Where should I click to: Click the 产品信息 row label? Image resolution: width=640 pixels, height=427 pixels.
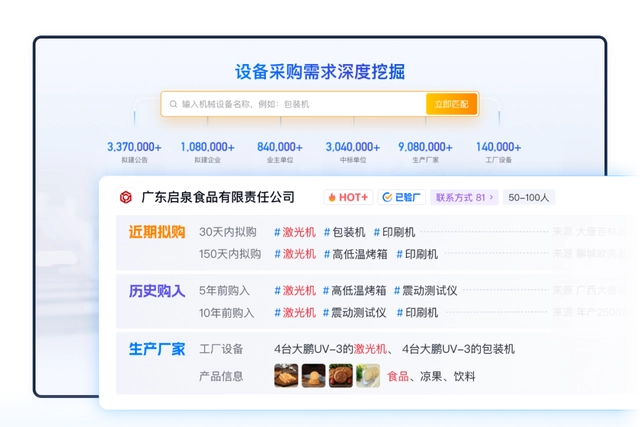click(221, 376)
